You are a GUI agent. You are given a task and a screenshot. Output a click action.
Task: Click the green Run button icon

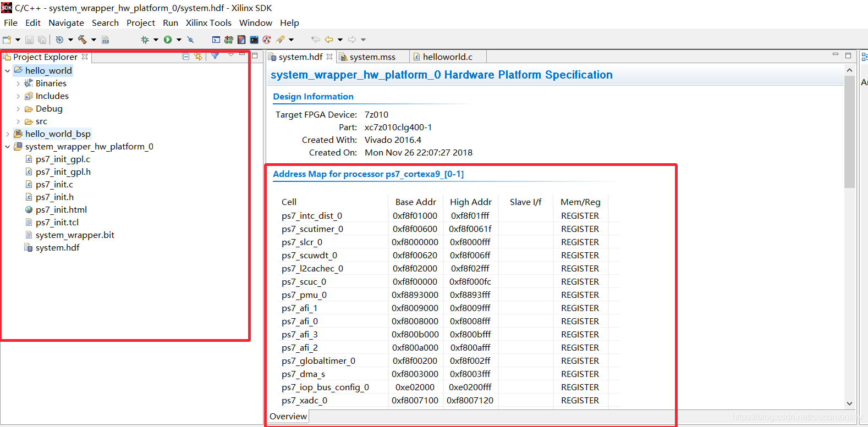point(168,40)
